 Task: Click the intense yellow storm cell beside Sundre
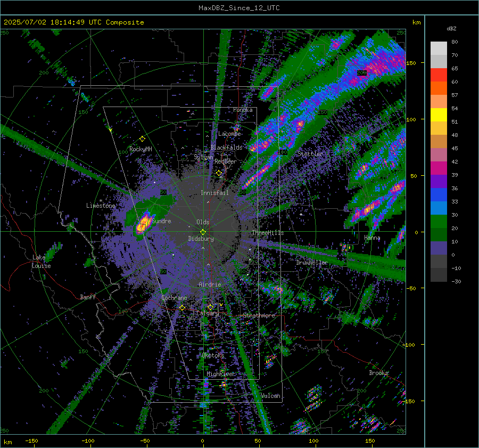tap(143, 225)
